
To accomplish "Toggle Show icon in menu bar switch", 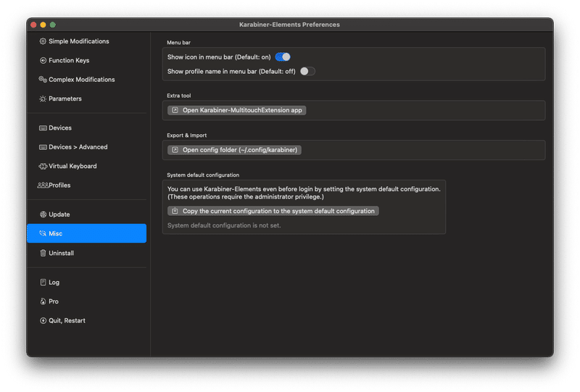I will tap(283, 57).
